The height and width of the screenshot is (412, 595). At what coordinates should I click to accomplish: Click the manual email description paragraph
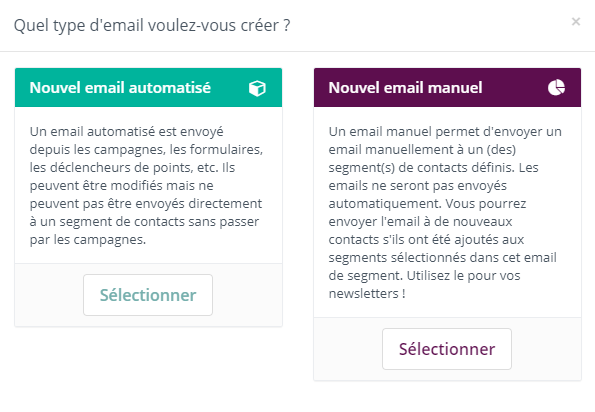(445, 212)
